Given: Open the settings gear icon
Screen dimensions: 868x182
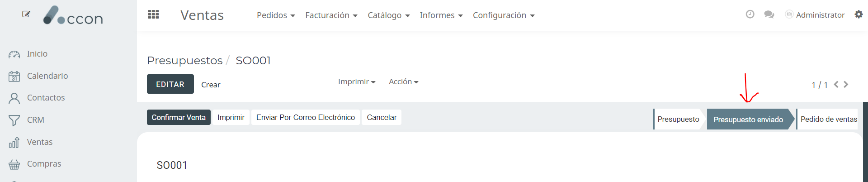Looking at the screenshot, I should pyautogui.click(x=859, y=14).
